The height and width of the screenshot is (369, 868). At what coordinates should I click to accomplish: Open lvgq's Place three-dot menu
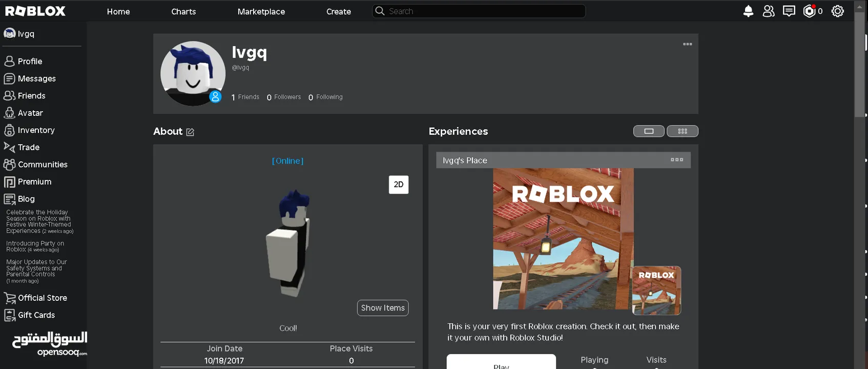click(x=677, y=160)
